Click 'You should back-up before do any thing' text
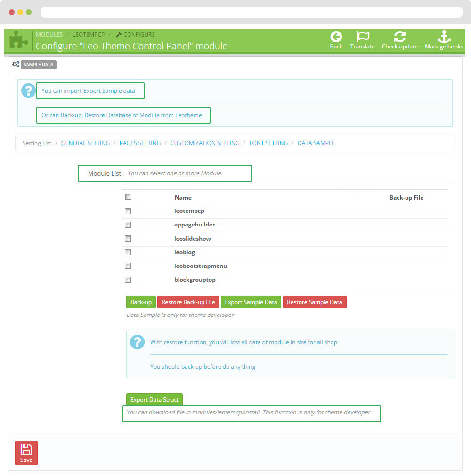The image size is (471, 476). tap(203, 367)
